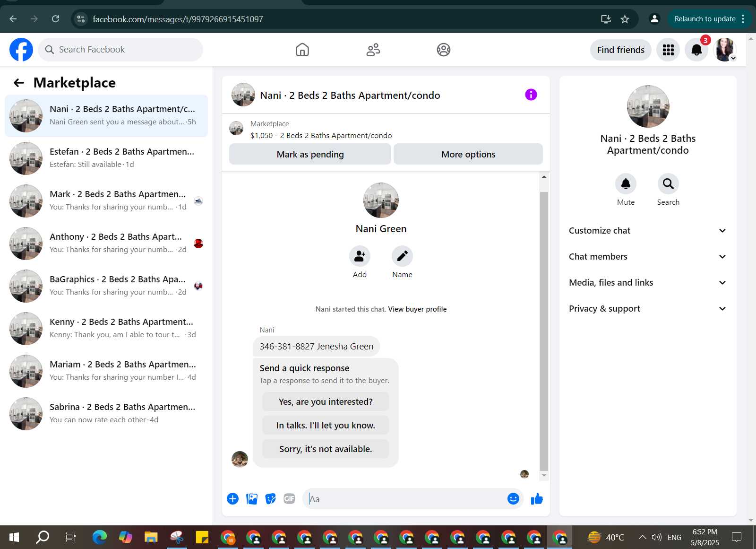This screenshot has height=549, width=756.
Task: Go to the Home feed icon
Action: tap(302, 50)
